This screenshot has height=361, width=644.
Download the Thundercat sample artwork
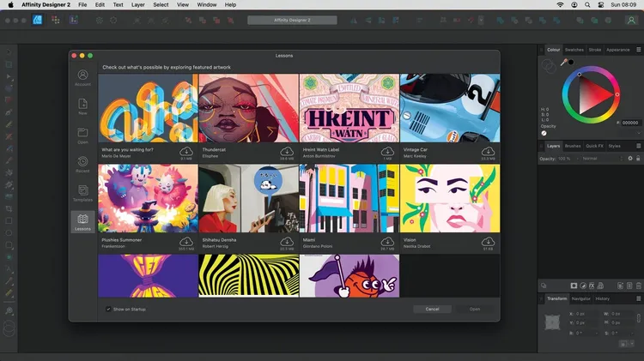(286, 151)
